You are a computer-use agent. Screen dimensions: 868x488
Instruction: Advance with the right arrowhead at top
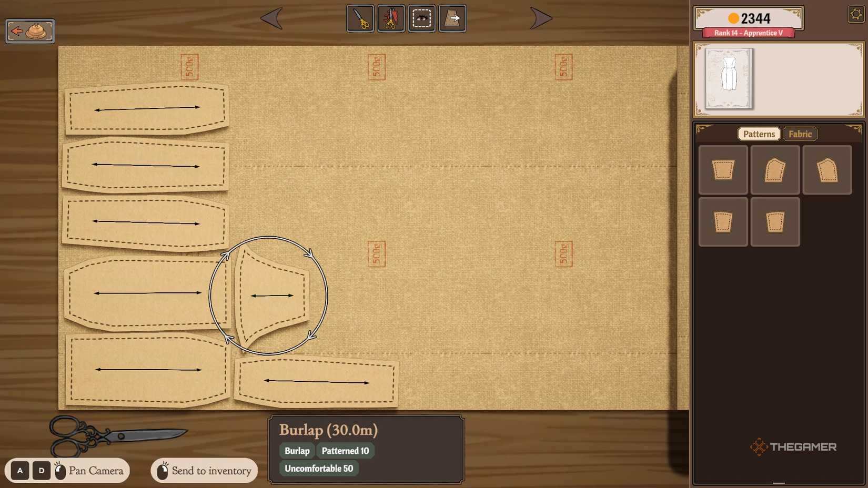[541, 18]
